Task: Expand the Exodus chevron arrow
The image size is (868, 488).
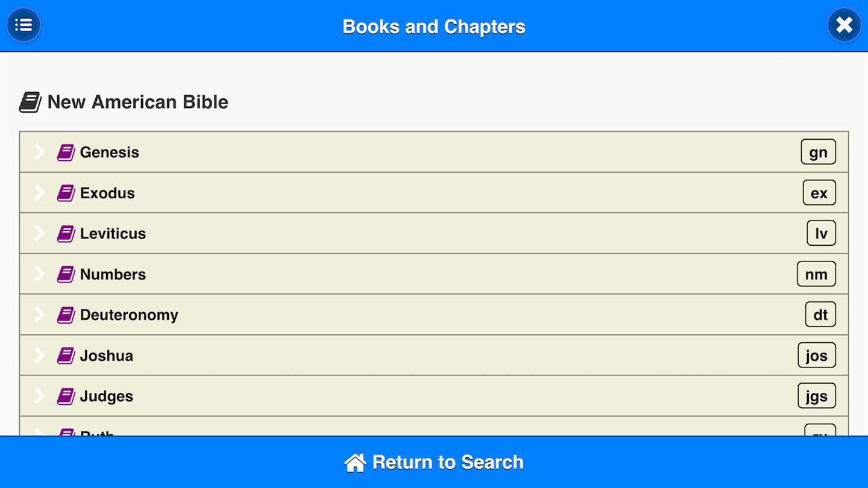Action: pyautogui.click(x=40, y=193)
